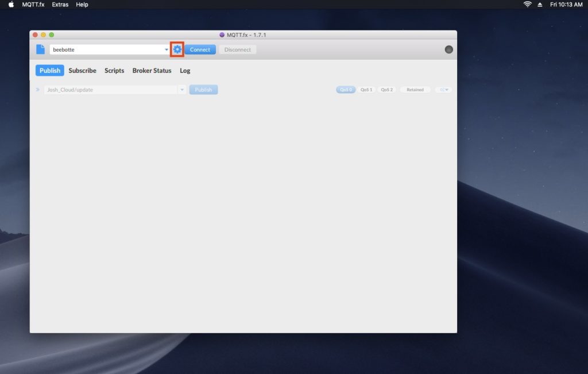The height and width of the screenshot is (374, 588).
Task: Click the double-arrow beside topic field
Action: pos(37,90)
